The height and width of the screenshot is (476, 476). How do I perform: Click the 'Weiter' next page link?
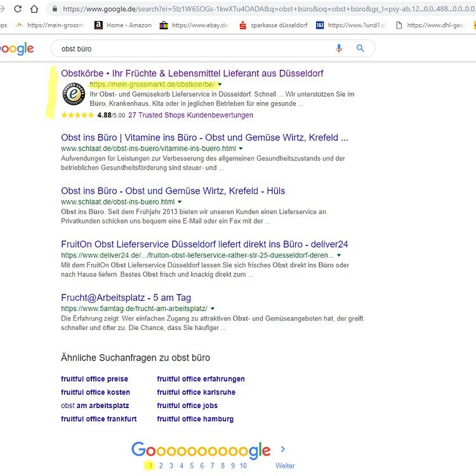click(285, 466)
